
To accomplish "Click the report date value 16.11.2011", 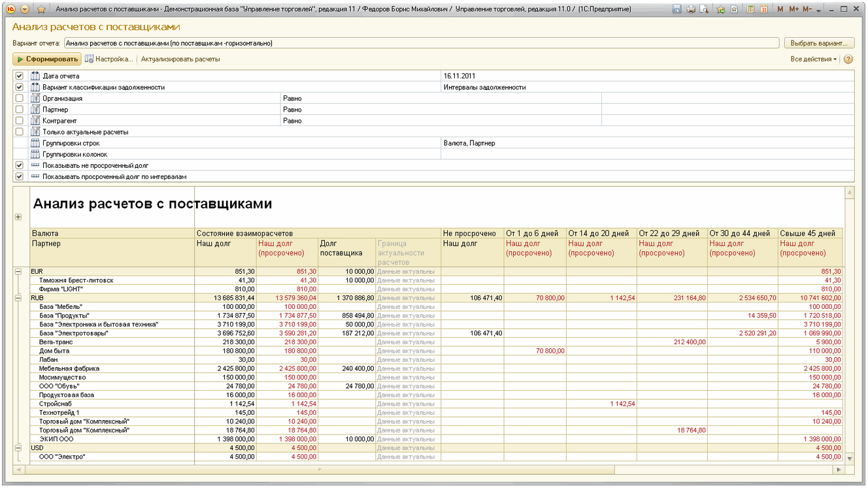I will [x=648, y=76].
